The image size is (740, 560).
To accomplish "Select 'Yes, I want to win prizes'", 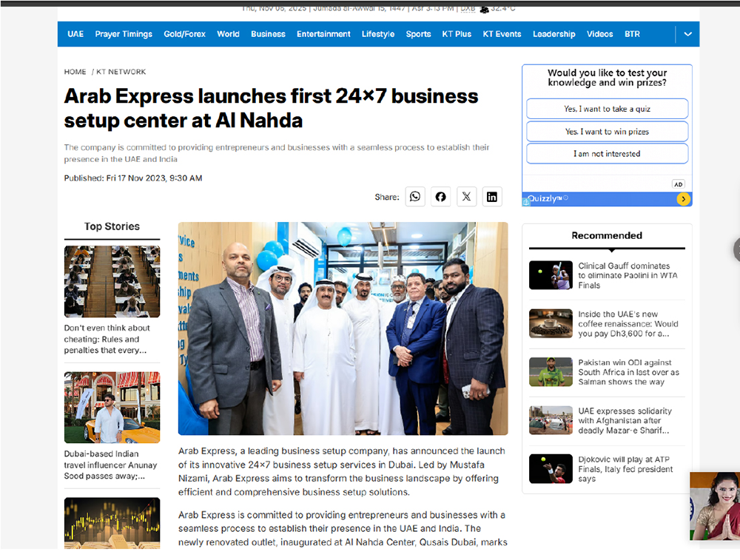I will pos(607,132).
